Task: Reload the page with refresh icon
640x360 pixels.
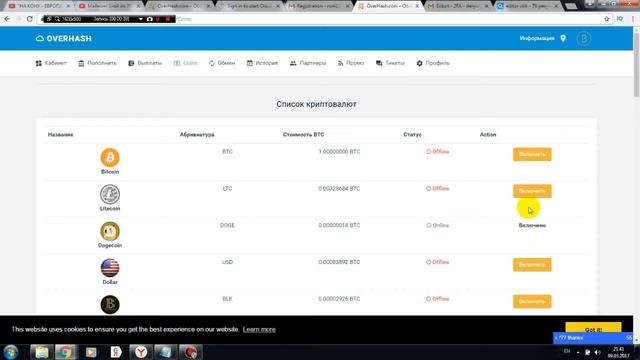Action: click(x=29, y=19)
